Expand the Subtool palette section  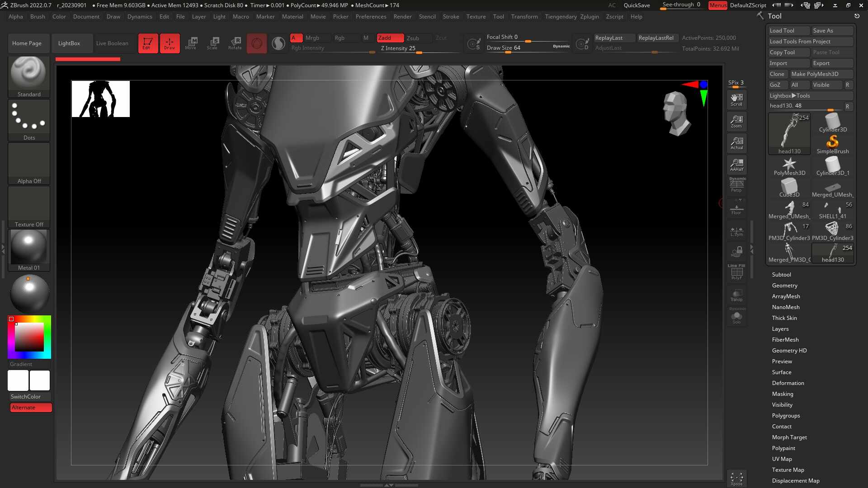pos(781,275)
